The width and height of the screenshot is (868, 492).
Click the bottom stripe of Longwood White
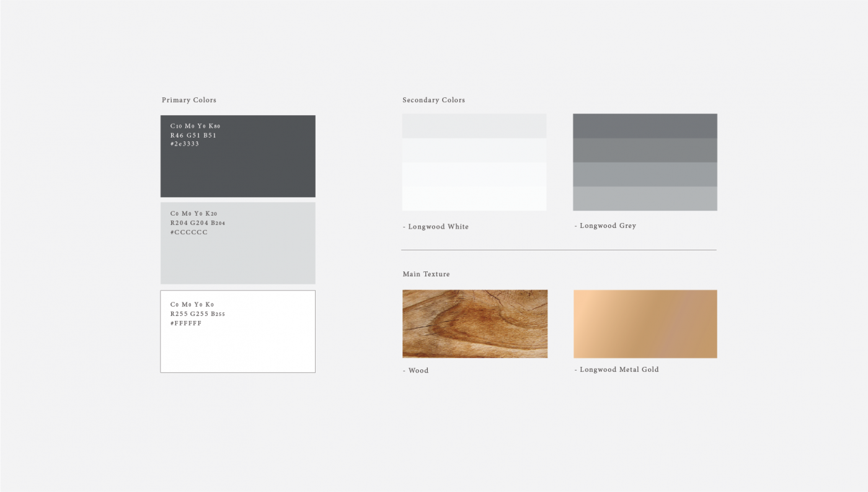tap(474, 199)
